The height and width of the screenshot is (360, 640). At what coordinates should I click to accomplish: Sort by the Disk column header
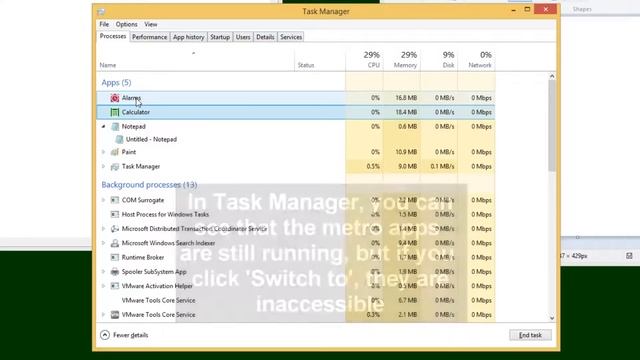[x=439, y=60]
